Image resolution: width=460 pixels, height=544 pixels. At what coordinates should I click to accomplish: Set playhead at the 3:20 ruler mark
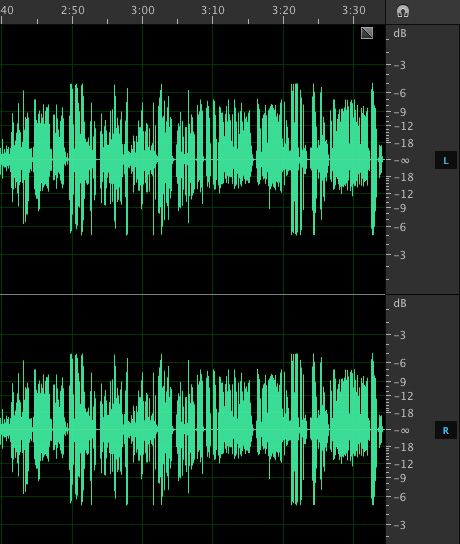tap(283, 10)
